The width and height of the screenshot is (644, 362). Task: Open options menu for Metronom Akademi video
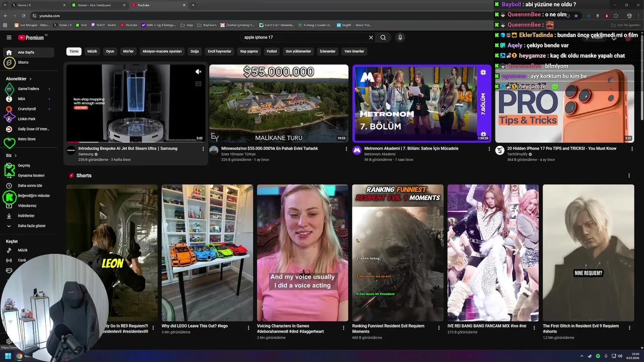click(x=489, y=149)
